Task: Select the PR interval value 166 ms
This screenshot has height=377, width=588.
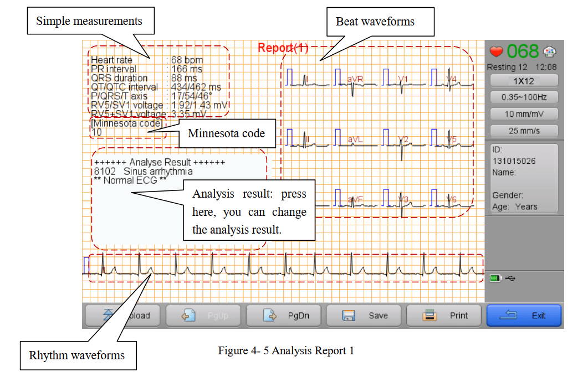Action: [x=187, y=69]
